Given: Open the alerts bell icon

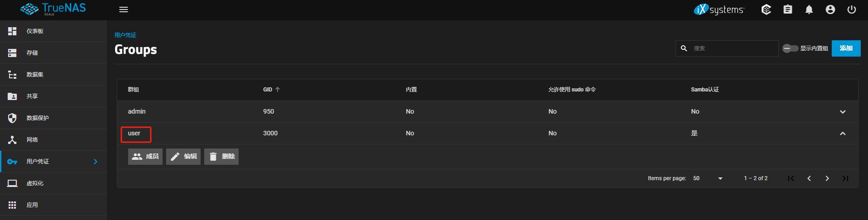Looking at the screenshot, I should (809, 10).
